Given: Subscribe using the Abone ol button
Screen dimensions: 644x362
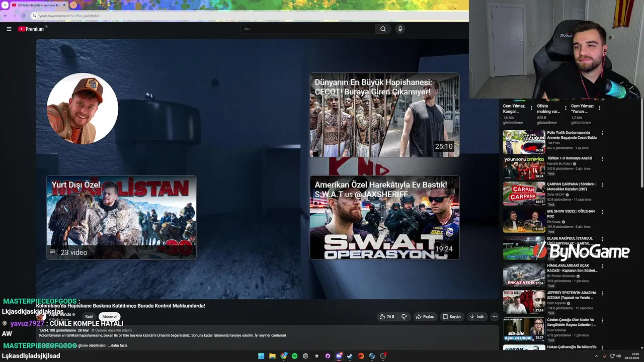Looking at the screenshot, I should (x=109, y=317).
